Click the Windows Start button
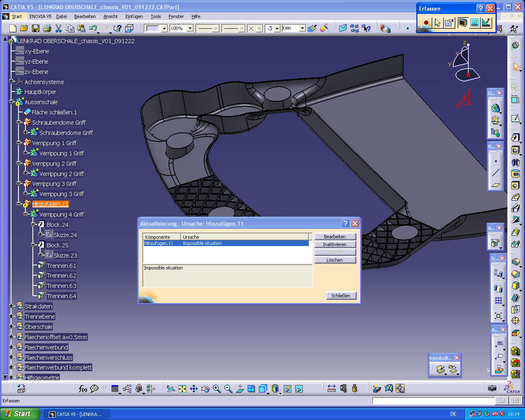Screen dimensions: 525x420 pyautogui.click(x=20, y=414)
